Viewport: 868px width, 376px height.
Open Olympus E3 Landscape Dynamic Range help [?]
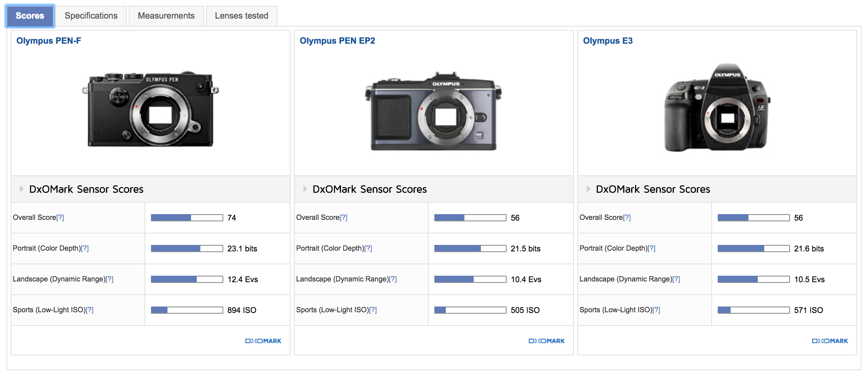tap(676, 279)
